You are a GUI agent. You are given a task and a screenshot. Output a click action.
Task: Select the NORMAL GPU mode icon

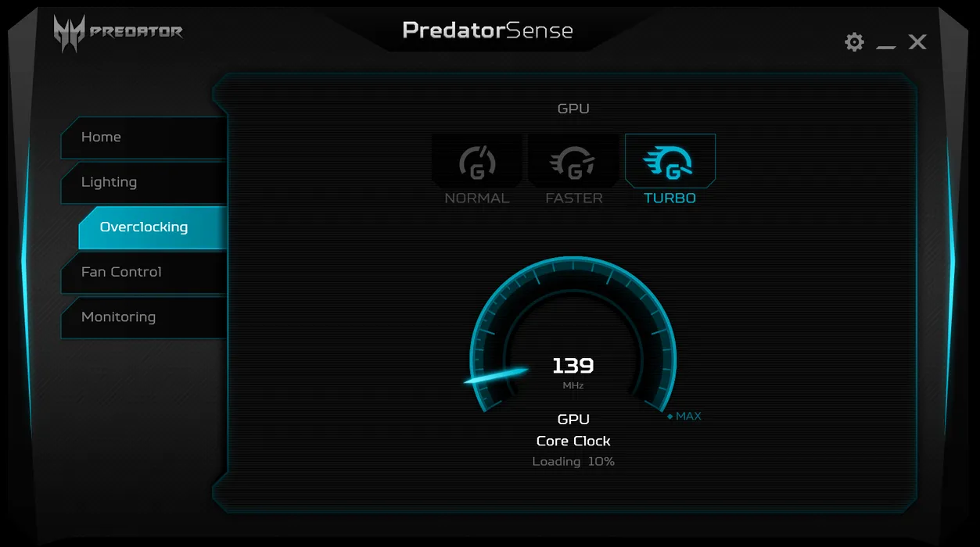[x=477, y=161]
